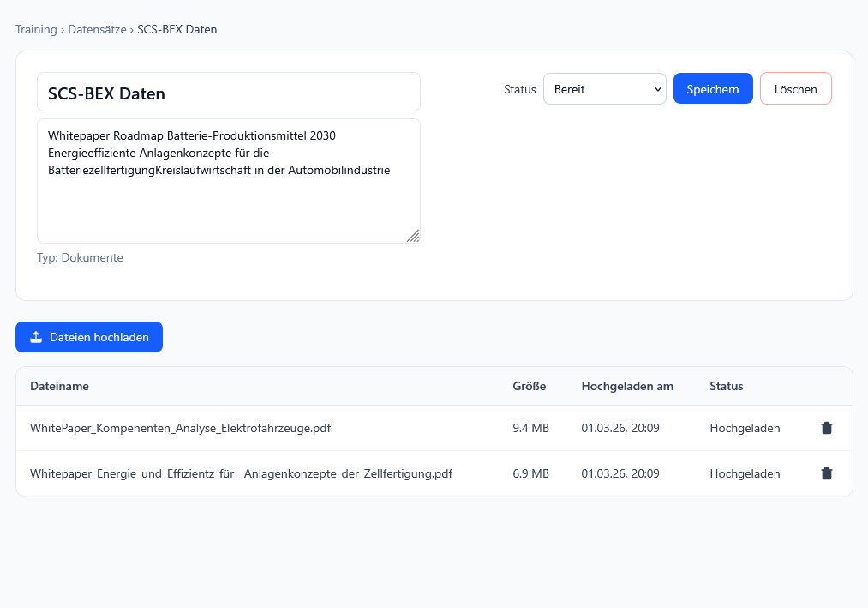The height and width of the screenshot is (608, 868).
Task: Click the textarea resize handle corner
Action: (x=413, y=236)
